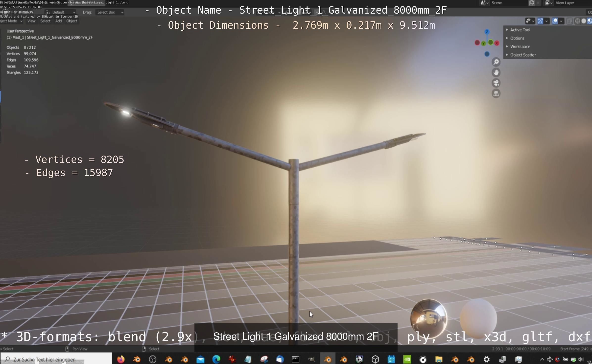
Task: Click the unlabeled dark blue negative Z axis
Action: [x=487, y=54]
